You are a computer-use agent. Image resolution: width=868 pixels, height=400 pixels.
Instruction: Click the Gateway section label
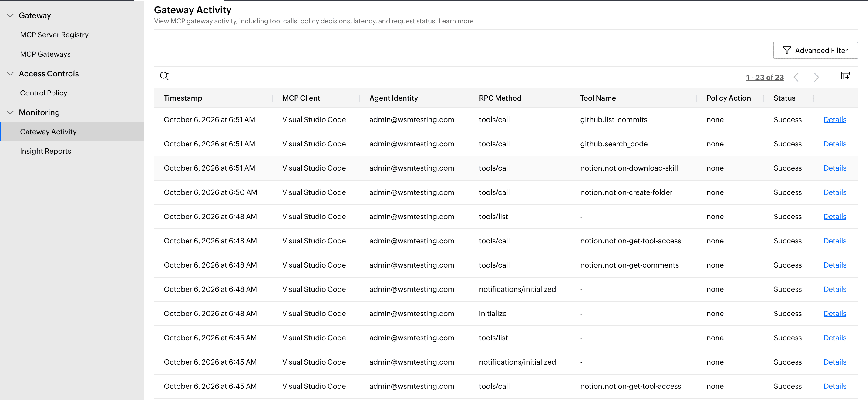click(35, 15)
